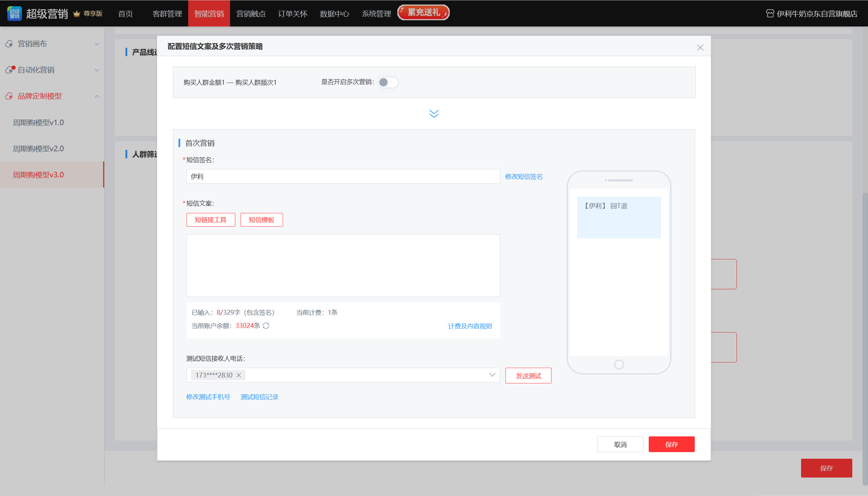Screen dimensions: 868x496
Task: Select 周期购模型v1.0 in sidebar
Action: [52, 122]
